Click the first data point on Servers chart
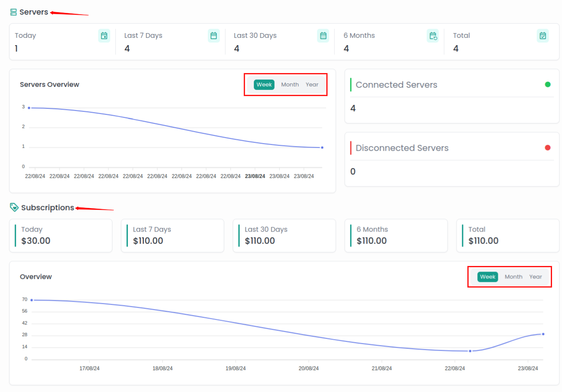Image resolution: width=562 pixels, height=392 pixels. (29, 108)
